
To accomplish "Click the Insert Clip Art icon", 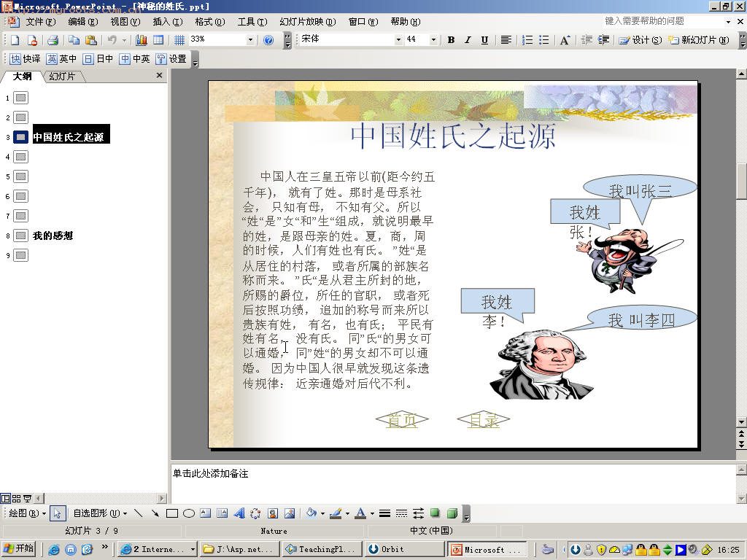I will click(x=273, y=513).
